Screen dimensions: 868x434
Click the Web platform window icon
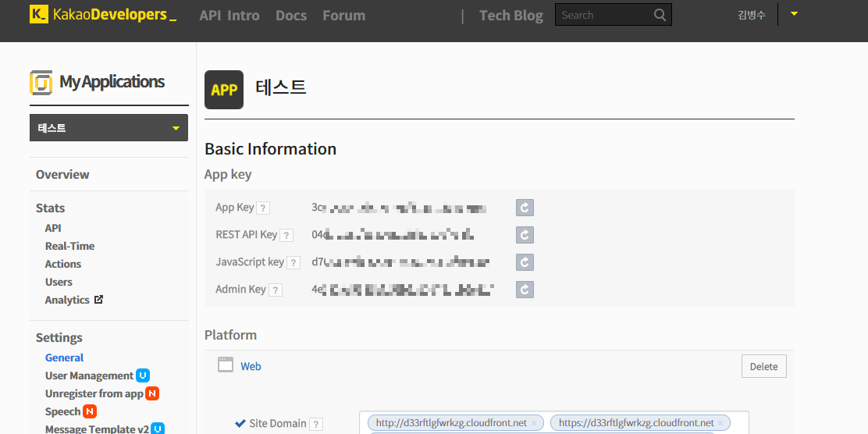point(226,365)
